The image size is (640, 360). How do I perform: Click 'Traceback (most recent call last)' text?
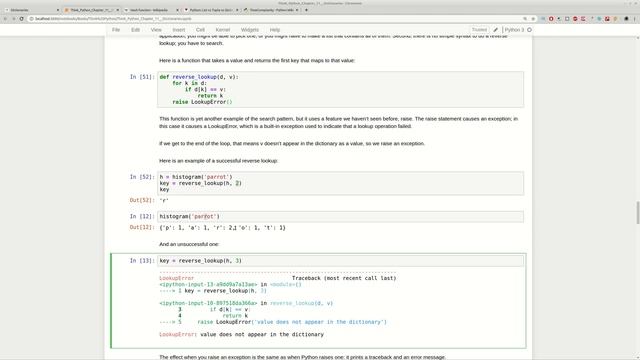(x=344, y=278)
